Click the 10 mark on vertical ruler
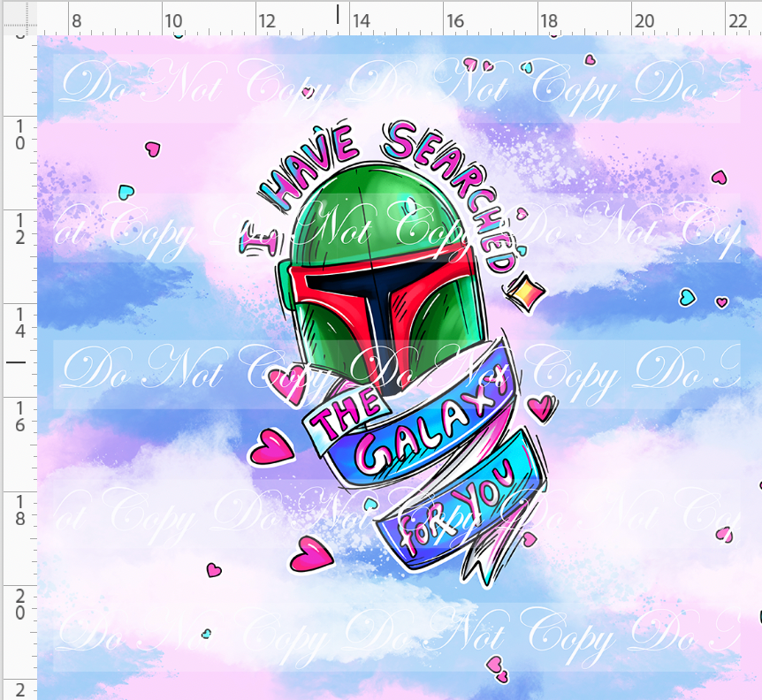The height and width of the screenshot is (700, 762). pyautogui.click(x=20, y=135)
